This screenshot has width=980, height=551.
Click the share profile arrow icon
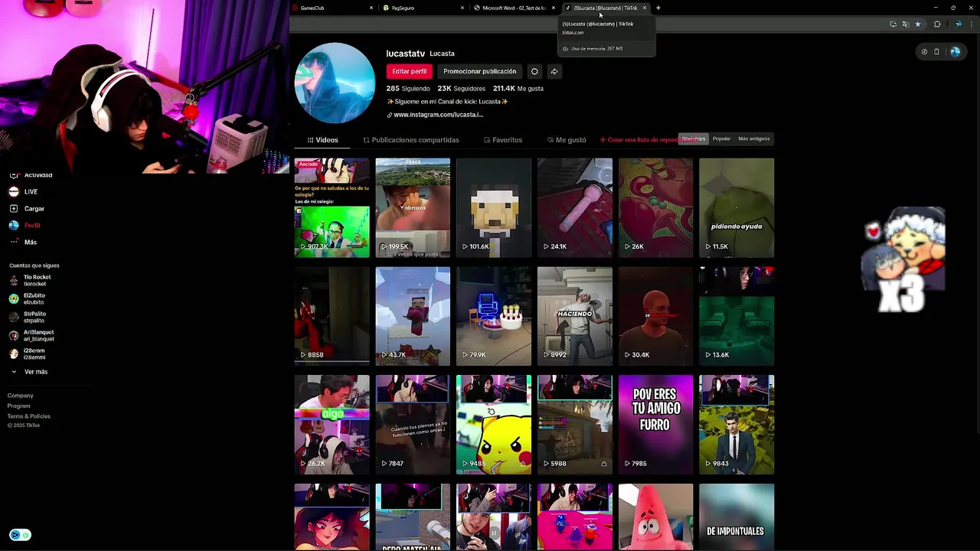[x=554, y=71]
